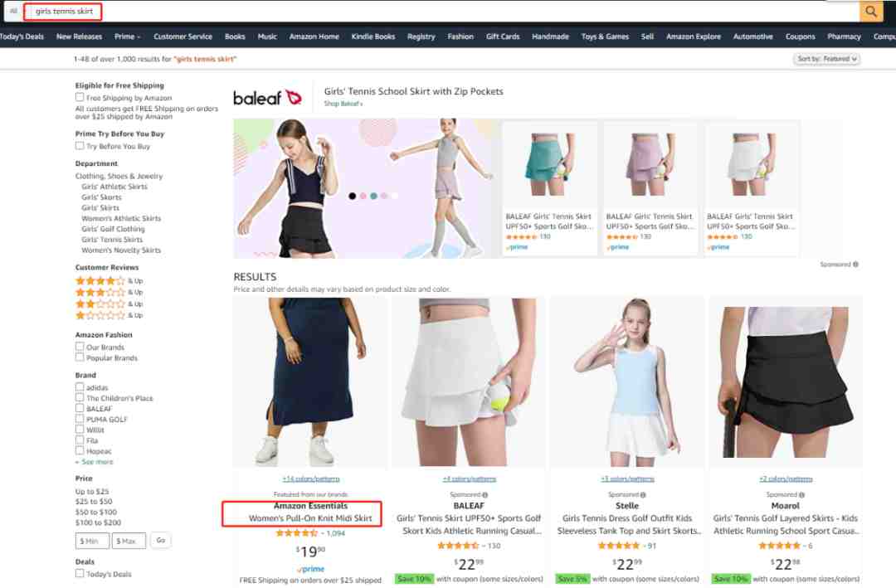Viewport: 896px width, 588px height.
Task: Open white BALEAF result skirt image
Action: tap(469, 381)
